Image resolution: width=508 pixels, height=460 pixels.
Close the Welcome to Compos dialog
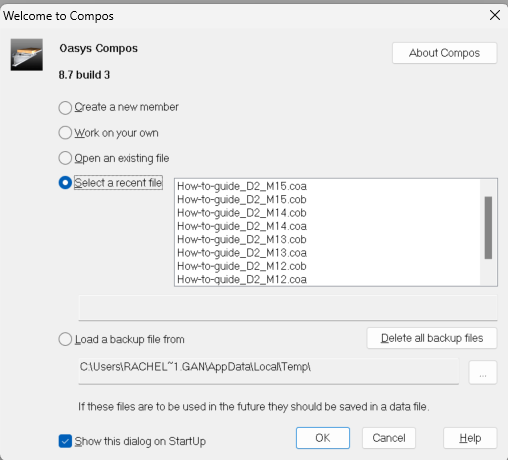495,15
